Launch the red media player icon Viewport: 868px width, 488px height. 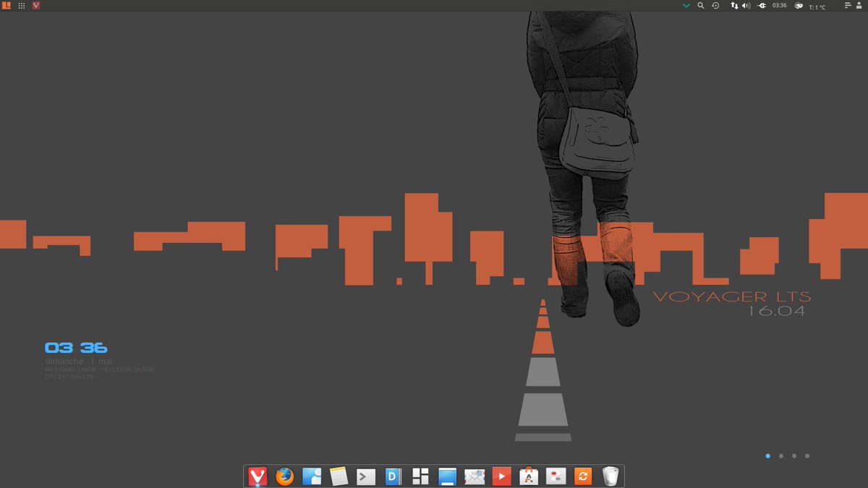(x=501, y=476)
